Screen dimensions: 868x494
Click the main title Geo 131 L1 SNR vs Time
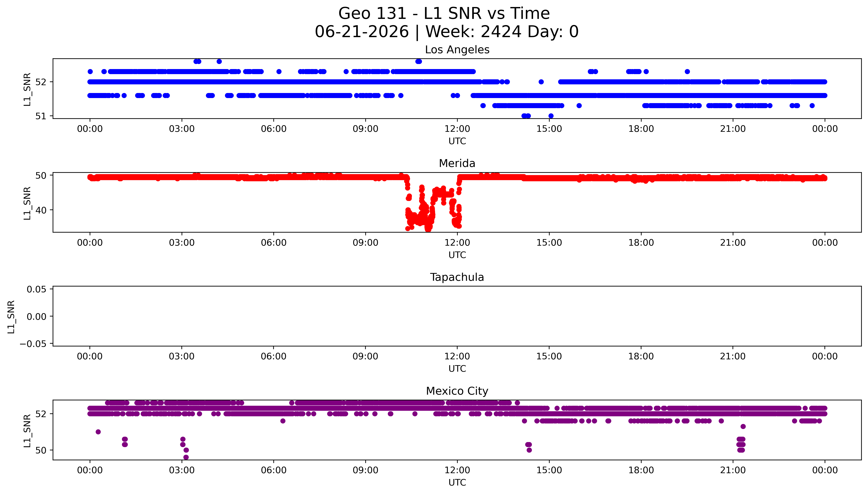(x=444, y=14)
